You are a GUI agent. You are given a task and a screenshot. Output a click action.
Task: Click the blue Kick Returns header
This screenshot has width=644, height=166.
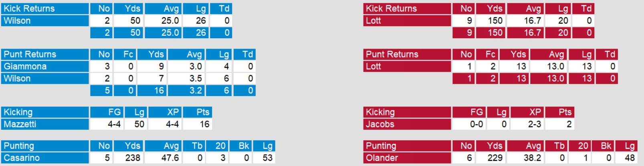[45, 8]
